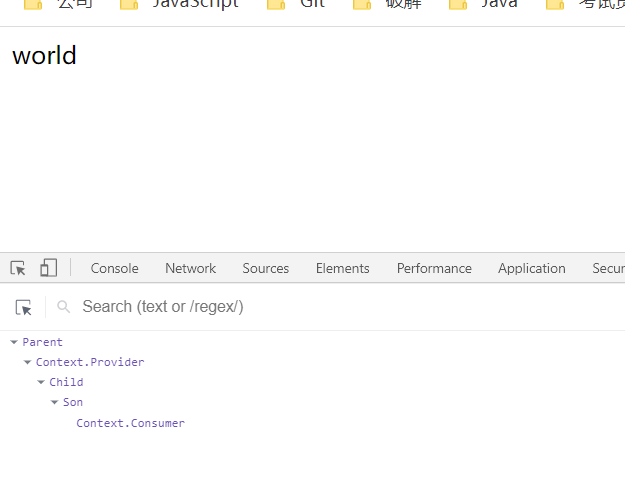The width and height of the screenshot is (625, 495).
Task: Click the JavaScript bookmark folder icon
Action: (x=129, y=5)
